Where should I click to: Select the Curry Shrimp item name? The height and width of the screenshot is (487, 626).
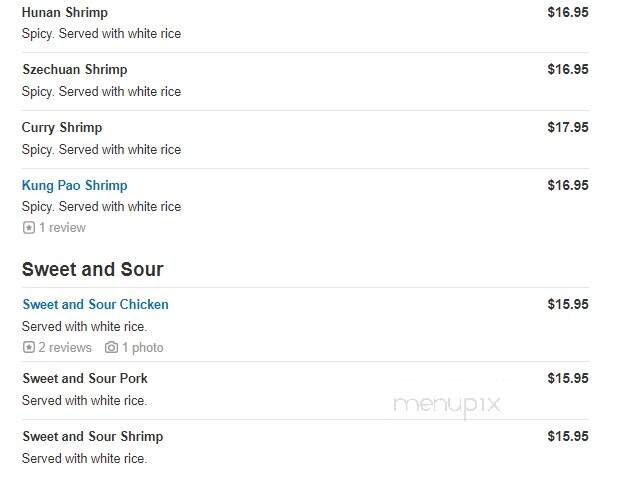pyautogui.click(x=62, y=127)
